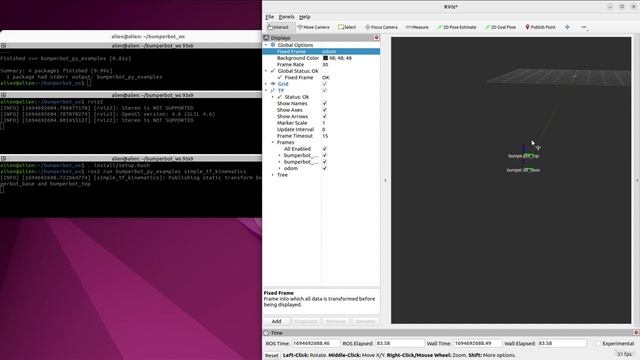Screen dimensions: 640x360
Task: Collapse the Global Status tree node
Action: [266, 71]
